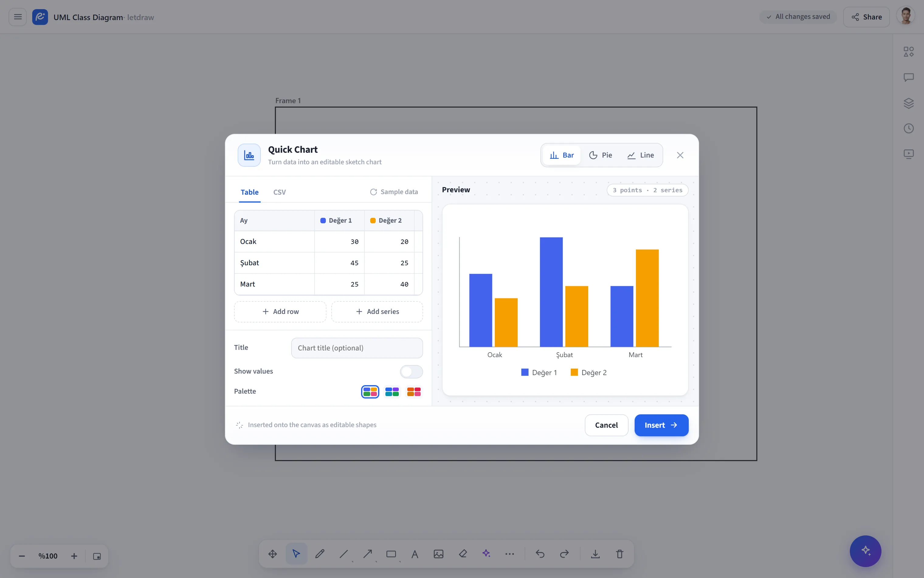Switch chart type to Bar
This screenshot has height=578, width=924.
click(562, 155)
